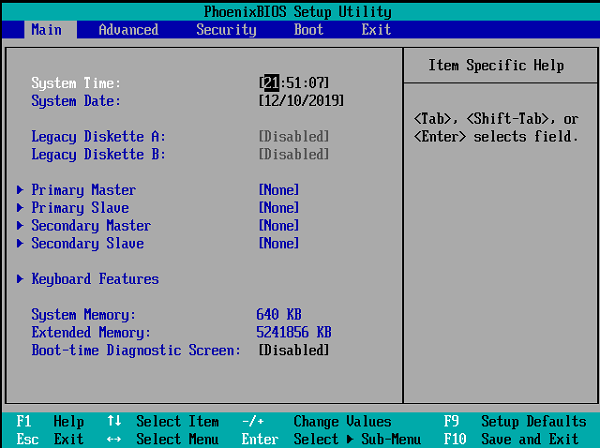Image resolution: width=600 pixels, height=448 pixels.
Task: Click the triangle next to Secondary Slave
Action: pos(21,244)
